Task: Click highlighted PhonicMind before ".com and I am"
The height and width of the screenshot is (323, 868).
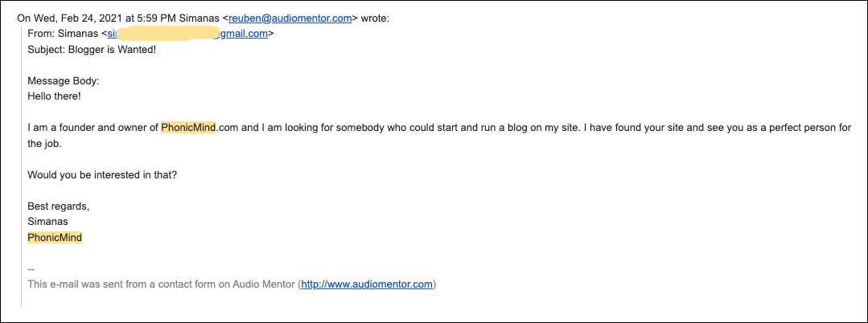Action: pos(188,128)
